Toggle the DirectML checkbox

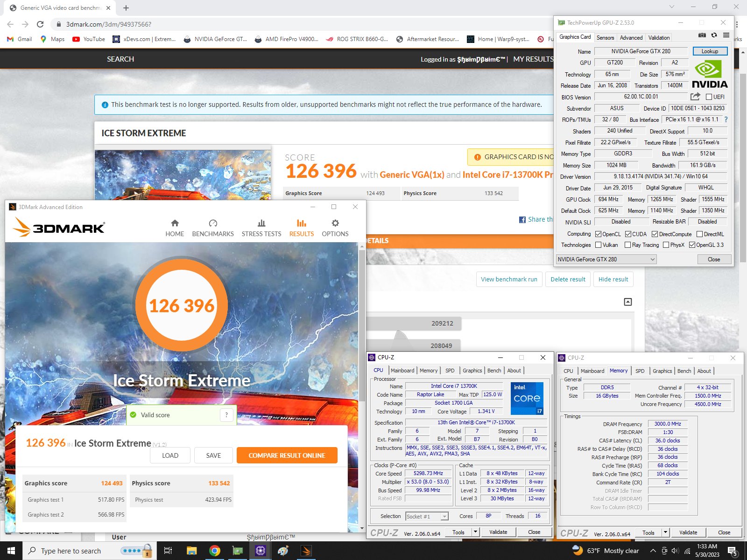tap(699, 234)
